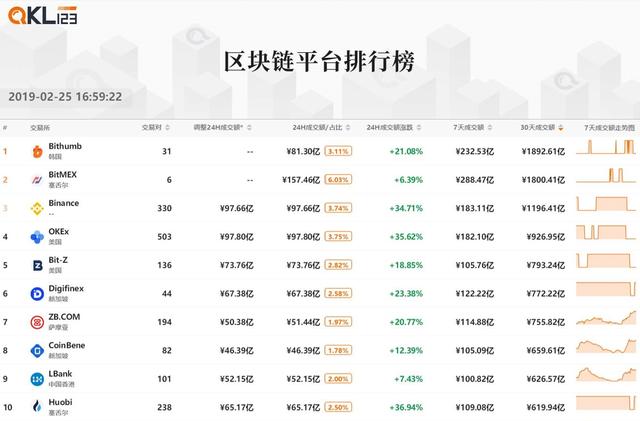Click the ¥288.47亿 7-day volume
Image resolution: width=640 pixels, height=421 pixels.
point(475,180)
